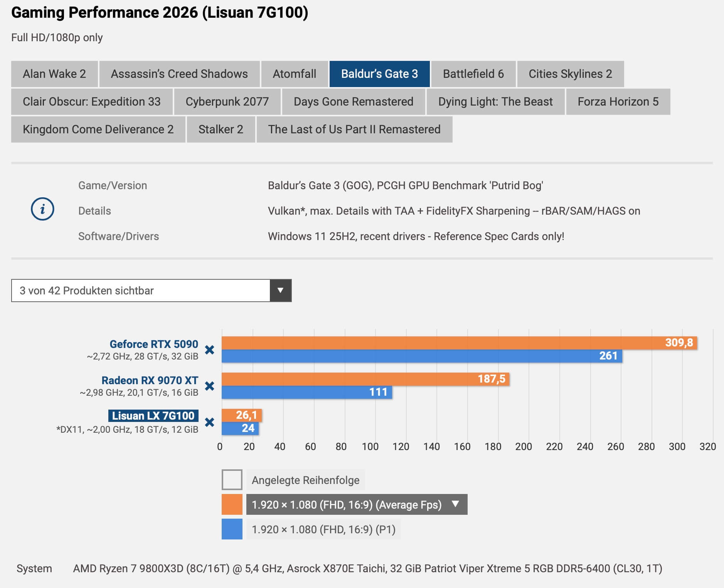Switch to the Stalker 2 tab
The image size is (724, 588).
click(x=221, y=129)
